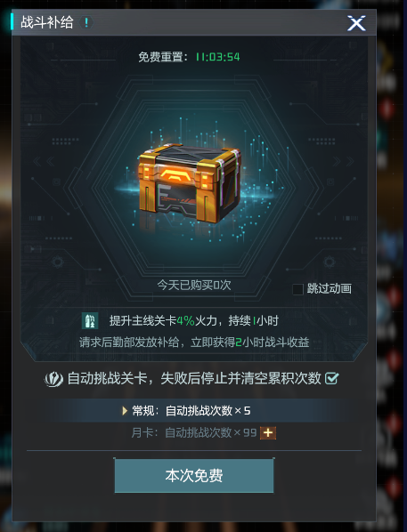Click the 跳过动画 label text
The height and width of the screenshot is (532, 407).
(x=330, y=289)
